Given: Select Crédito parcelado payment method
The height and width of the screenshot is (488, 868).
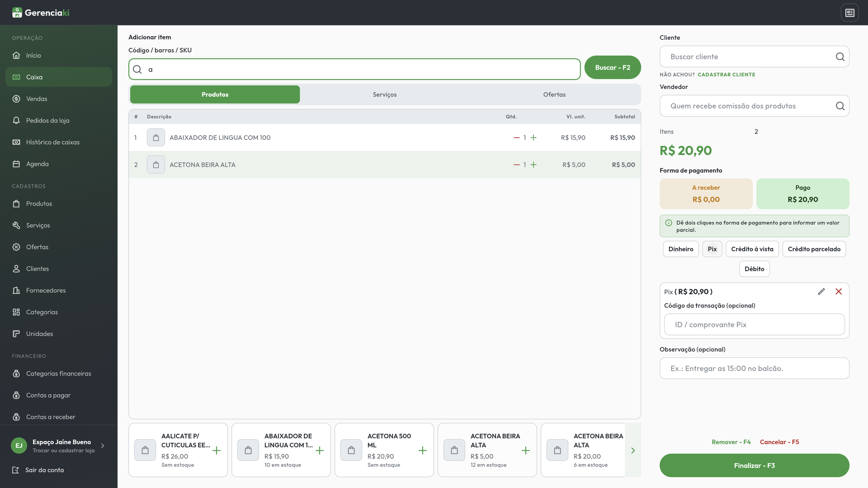Looking at the screenshot, I should 814,249.
